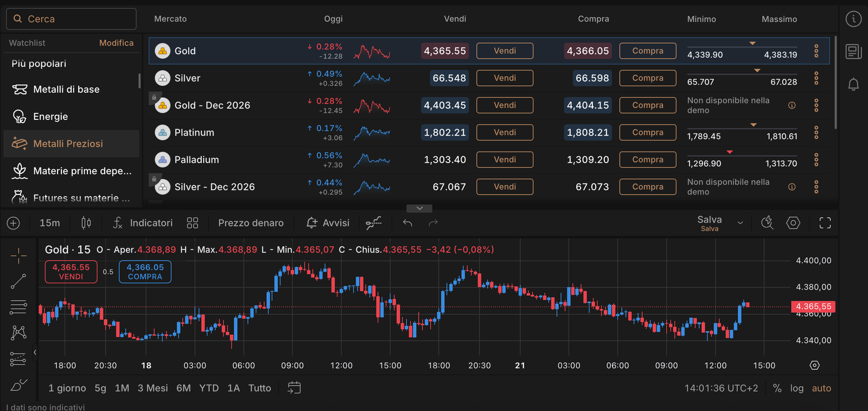Toggle logarithmic scale on chart
868x411 pixels.
pos(796,388)
